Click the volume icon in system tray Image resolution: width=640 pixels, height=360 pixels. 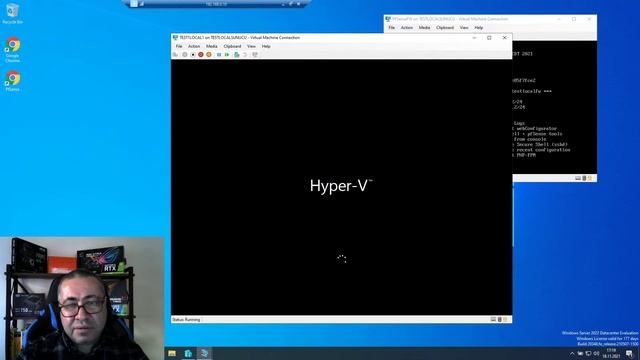pos(596,353)
